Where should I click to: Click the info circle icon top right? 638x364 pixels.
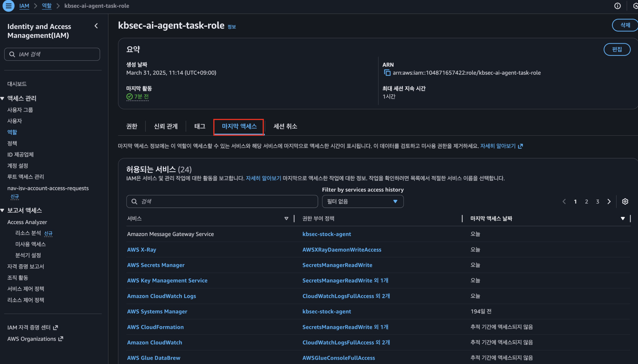click(617, 6)
